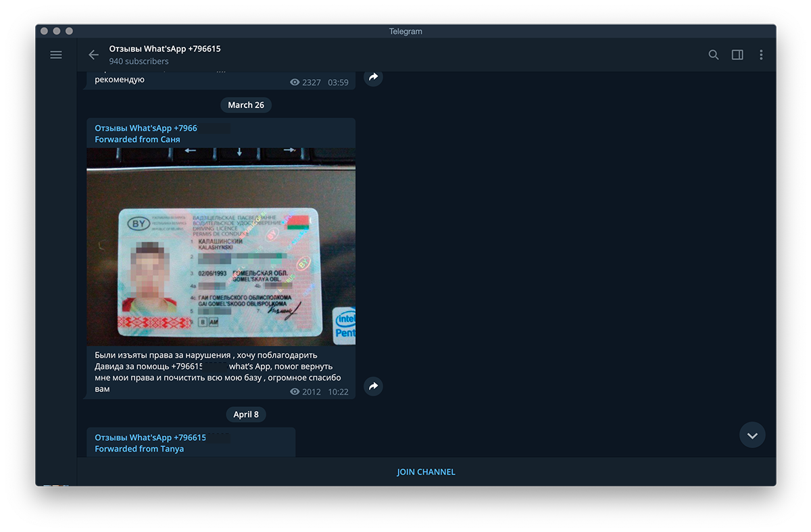Select the 'March 26' date badge
811x532 pixels.
(x=246, y=105)
